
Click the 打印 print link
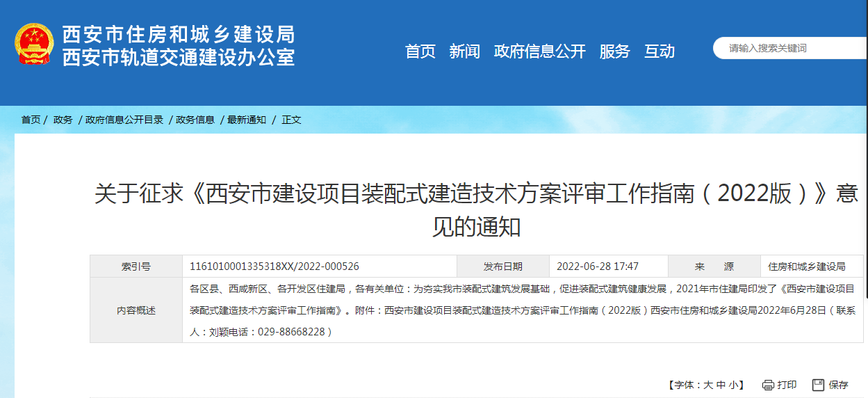(x=787, y=385)
